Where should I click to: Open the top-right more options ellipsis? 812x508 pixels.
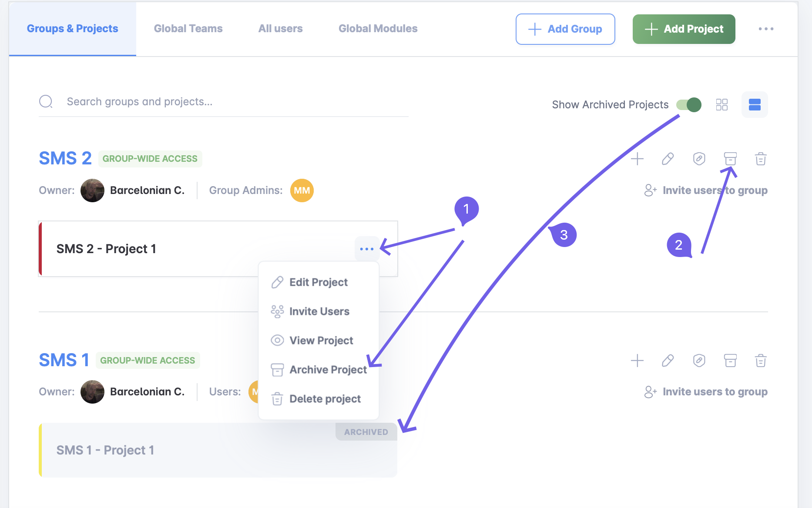pyautogui.click(x=766, y=29)
